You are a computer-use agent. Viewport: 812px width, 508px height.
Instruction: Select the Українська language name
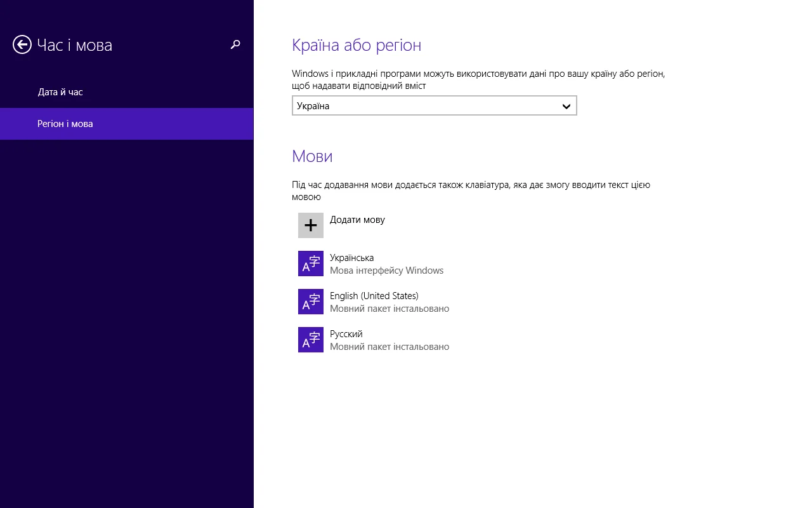point(351,258)
